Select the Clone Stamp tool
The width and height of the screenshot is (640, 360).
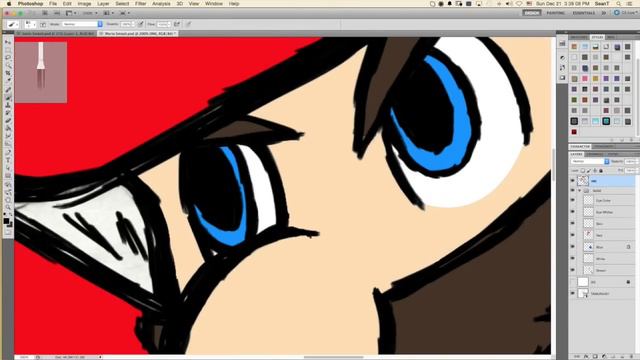pos(8,105)
